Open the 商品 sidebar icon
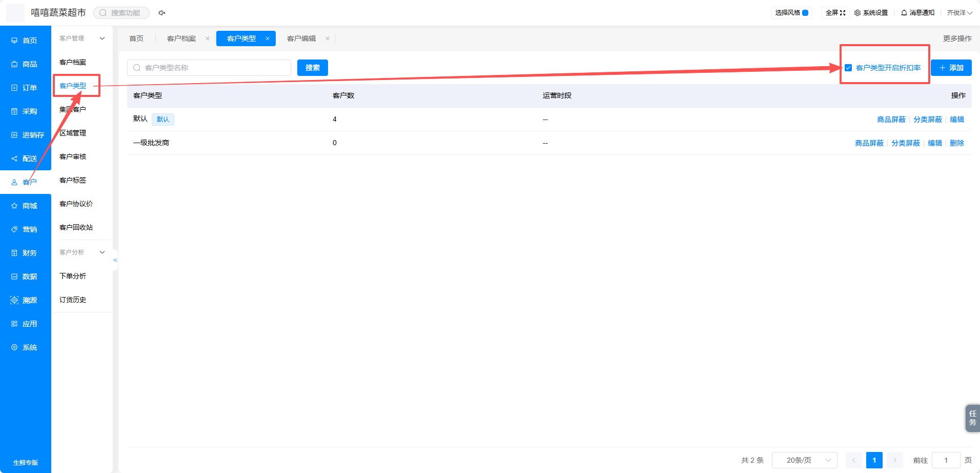 tap(14, 64)
